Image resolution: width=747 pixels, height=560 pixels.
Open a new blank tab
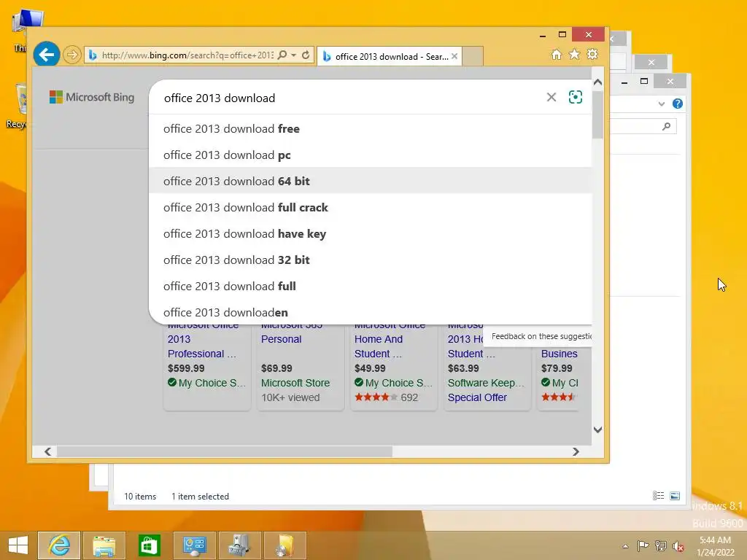[x=473, y=56]
